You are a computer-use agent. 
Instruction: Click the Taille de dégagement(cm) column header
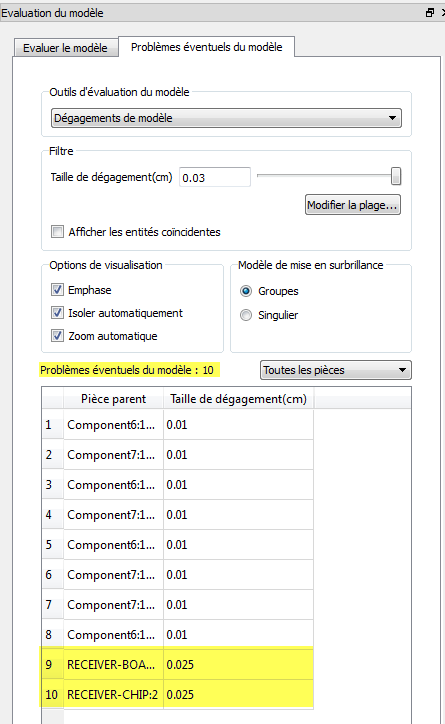(x=238, y=399)
